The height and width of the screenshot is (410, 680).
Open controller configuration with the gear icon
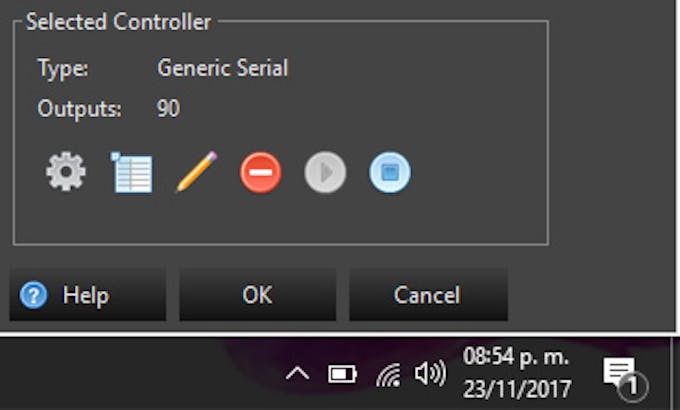[66, 172]
